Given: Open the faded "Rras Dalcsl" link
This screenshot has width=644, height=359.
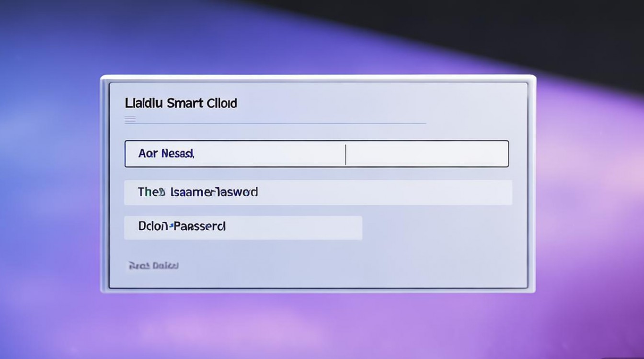Looking at the screenshot, I should point(153,265).
